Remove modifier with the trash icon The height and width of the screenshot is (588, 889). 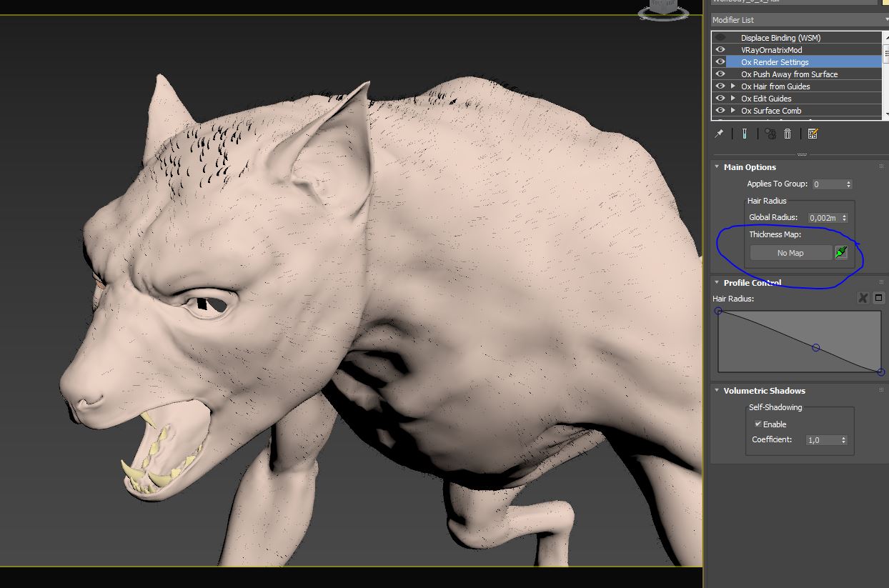point(788,134)
